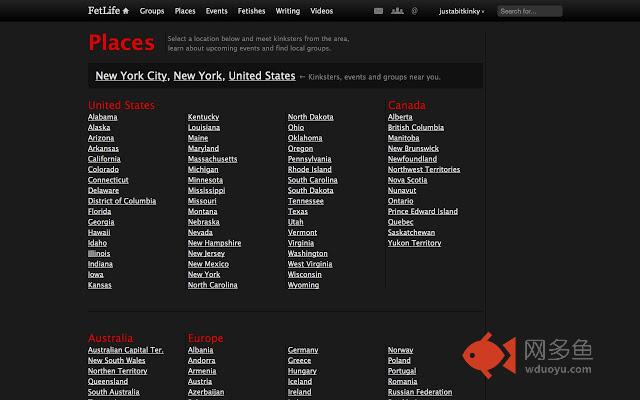
Task: Expand the justabitkinky user dropdown
Action: (462, 11)
